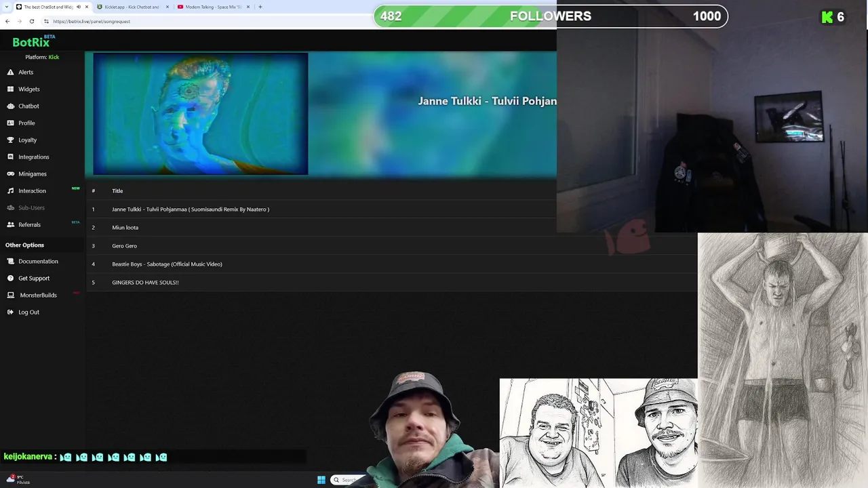Close the Modern Talking YouTube tab
This screenshot has width=868, height=488.
(248, 7)
